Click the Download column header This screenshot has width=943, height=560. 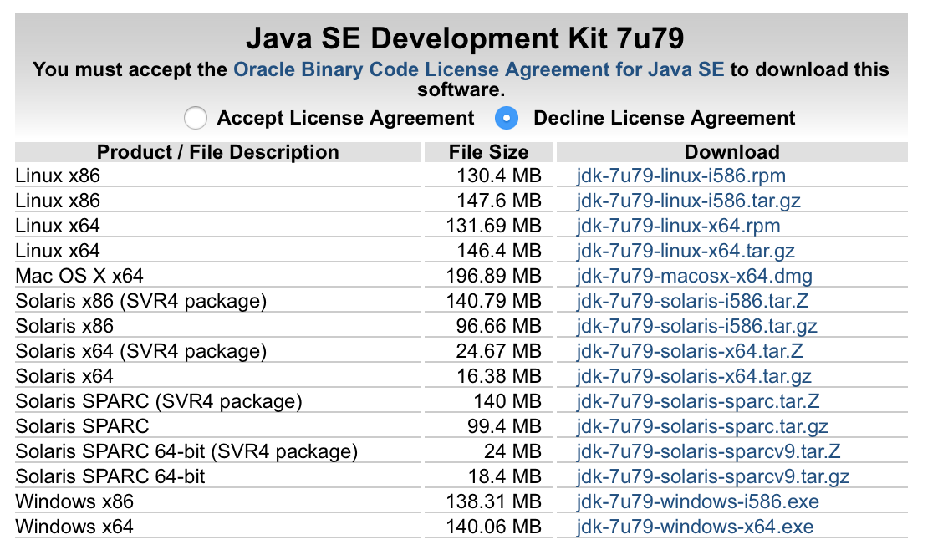731,152
